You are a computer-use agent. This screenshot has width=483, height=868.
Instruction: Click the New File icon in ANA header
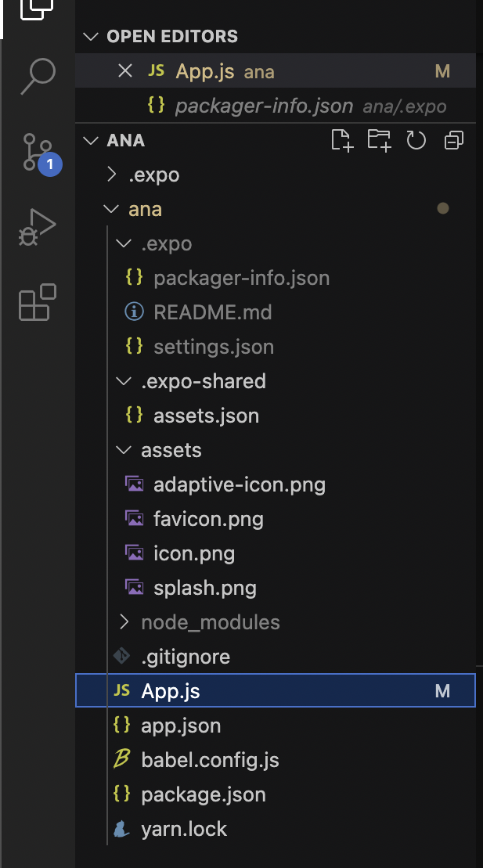pos(342,140)
